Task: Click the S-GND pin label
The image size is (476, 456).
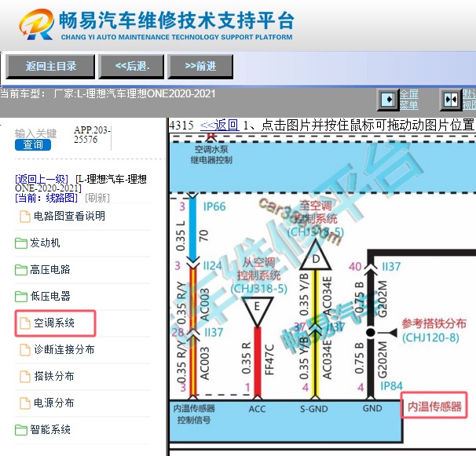Action: pyautogui.click(x=314, y=409)
